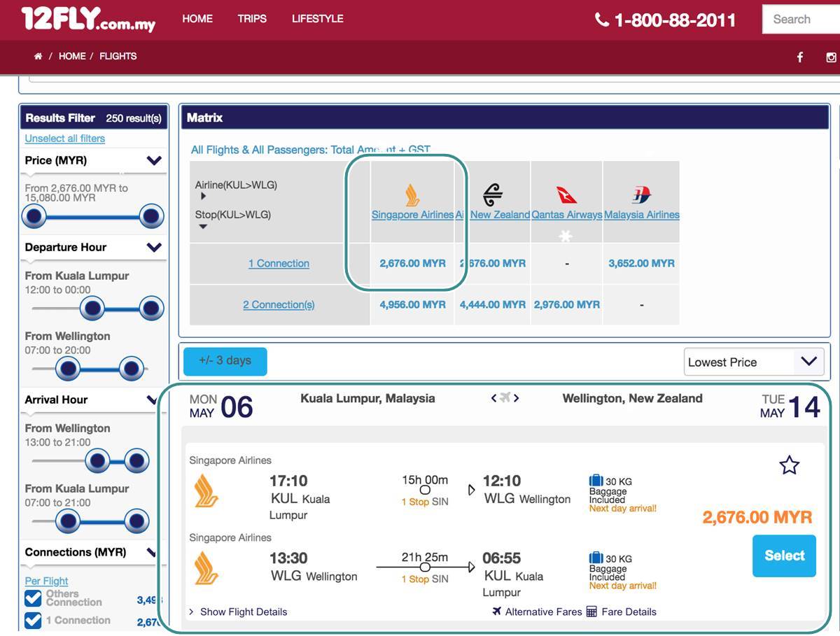
Task: Open the LIFESTYLE menu item
Action: [x=318, y=19]
